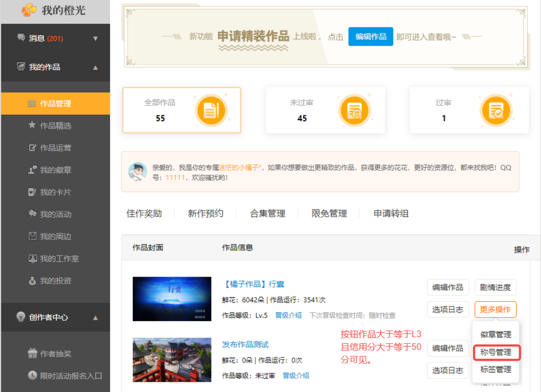
Task: Click the 行囊 cover thumbnail
Action: tap(172, 299)
